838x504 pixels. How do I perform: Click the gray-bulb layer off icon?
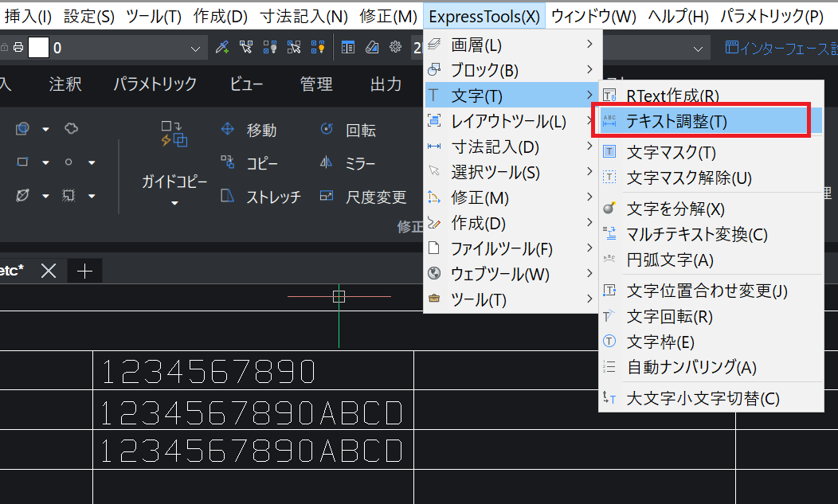coord(270,48)
